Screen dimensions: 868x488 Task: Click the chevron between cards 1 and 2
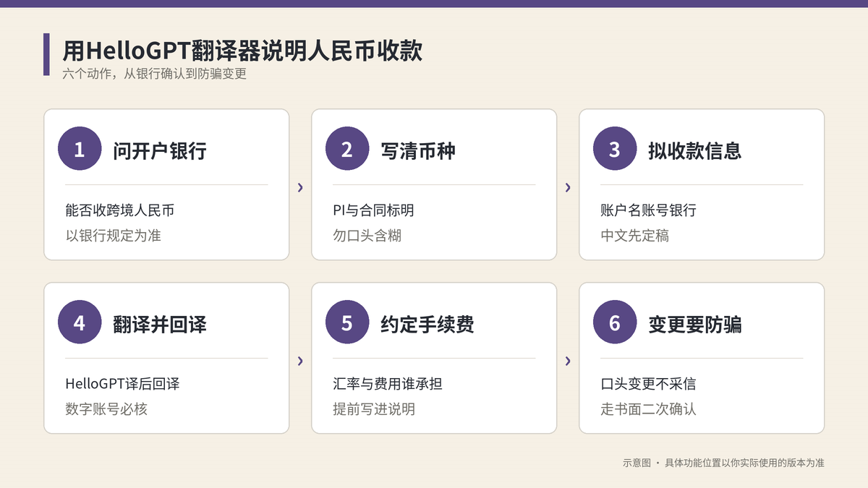300,187
